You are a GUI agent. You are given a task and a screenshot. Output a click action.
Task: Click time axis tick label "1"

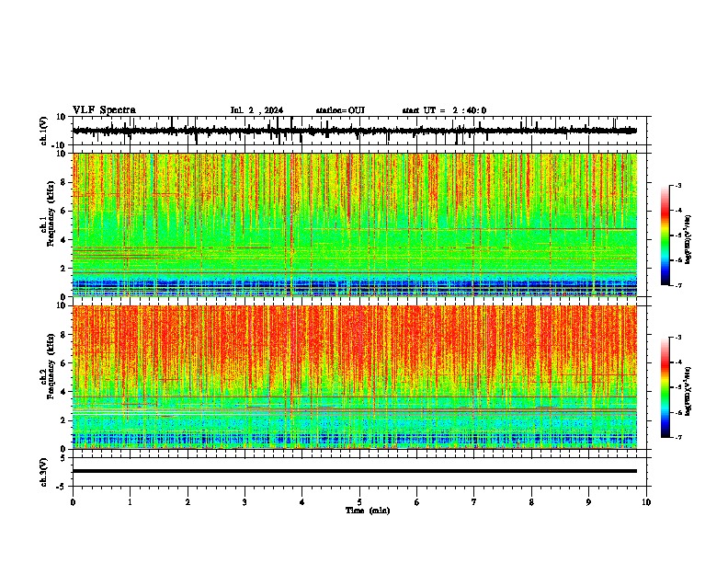point(130,502)
